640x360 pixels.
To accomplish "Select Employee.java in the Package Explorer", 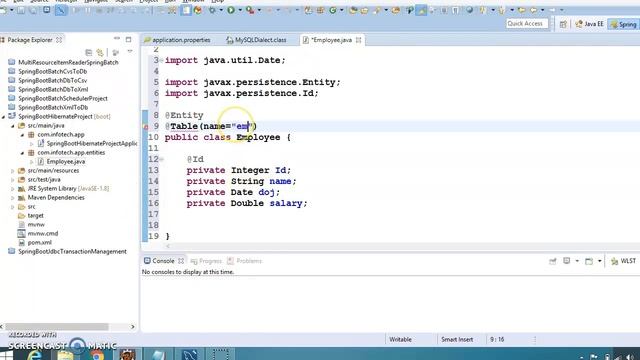I will (x=65, y=162).
